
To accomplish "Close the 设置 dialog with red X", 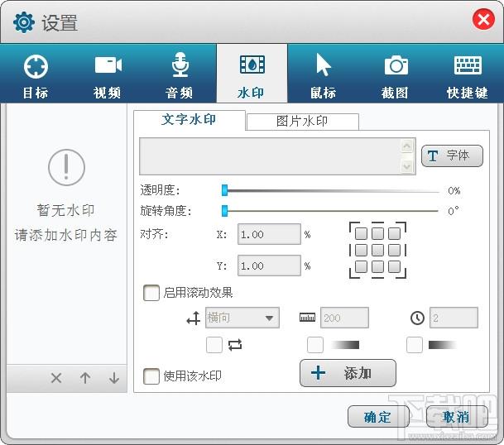I will 483,20.
